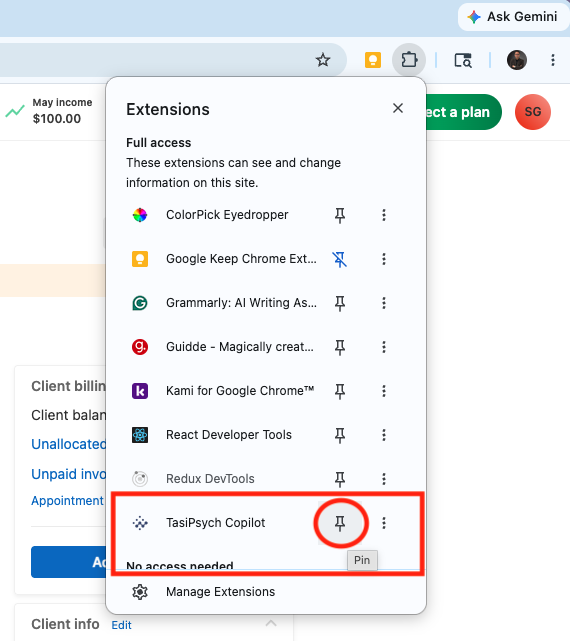Screen dimensions: 570x641
Task: Click the Kami extension icon
Action: coord(140,391)
